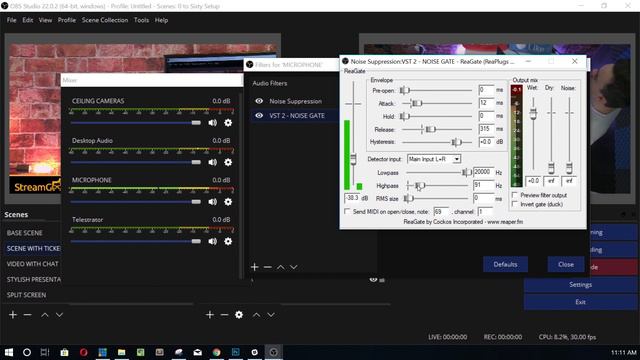Open Scene Collection menu

pos(105,20)
